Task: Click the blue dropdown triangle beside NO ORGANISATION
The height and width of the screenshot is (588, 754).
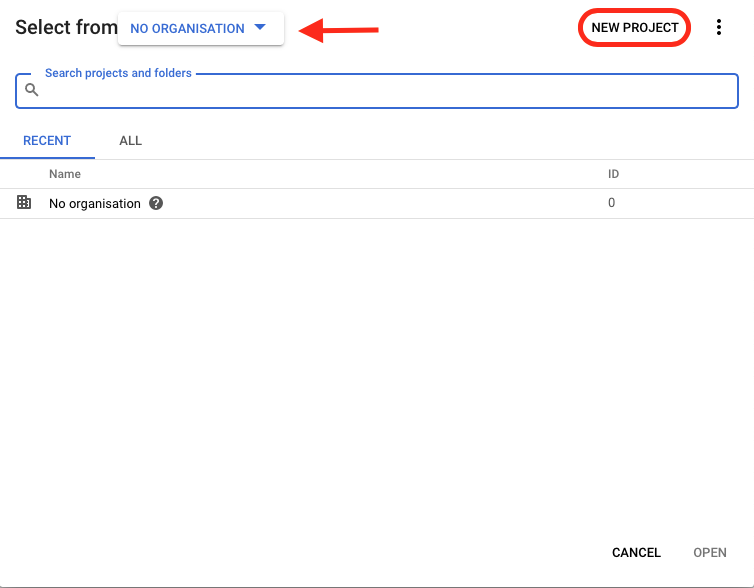Action: (260, 27)
